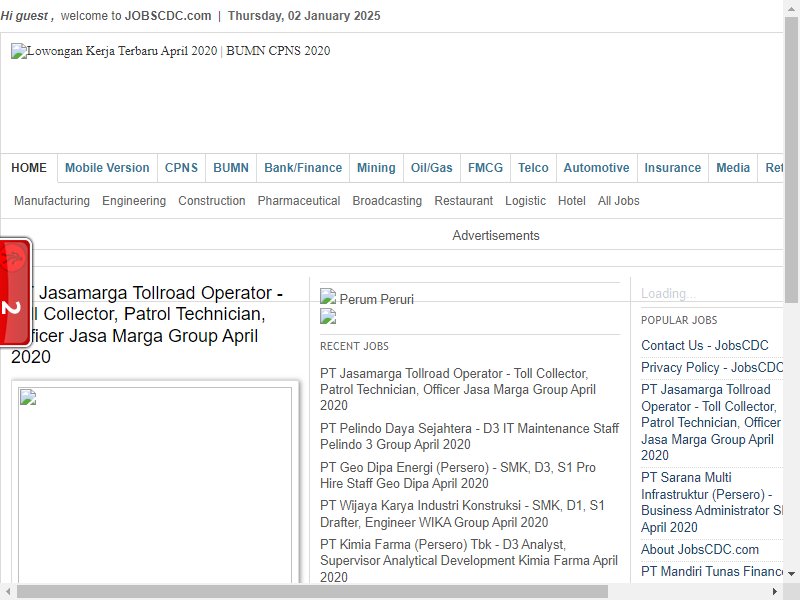800x600 pixels.
Task: Open Bank/Finance category tab
Action: 303,168
